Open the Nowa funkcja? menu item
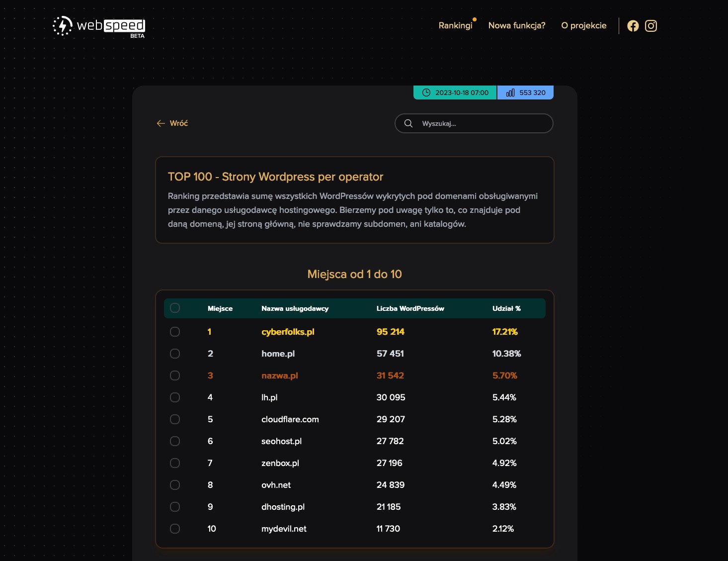 click(517, 25)
